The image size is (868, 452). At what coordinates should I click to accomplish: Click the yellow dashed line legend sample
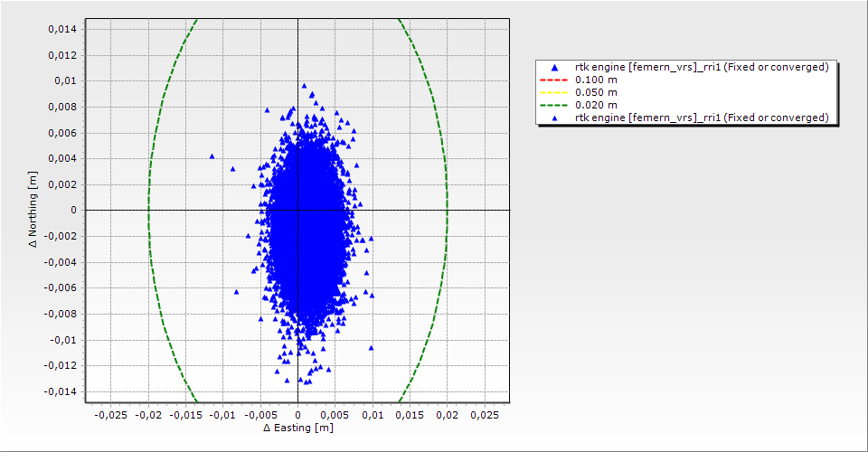[555, 92]
